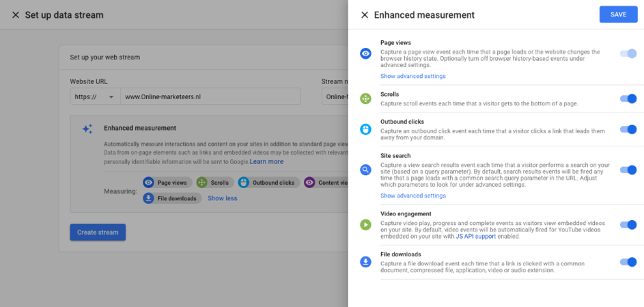Click the File downloads arrow icon
The image size is (644, 307).
point(366,262)
